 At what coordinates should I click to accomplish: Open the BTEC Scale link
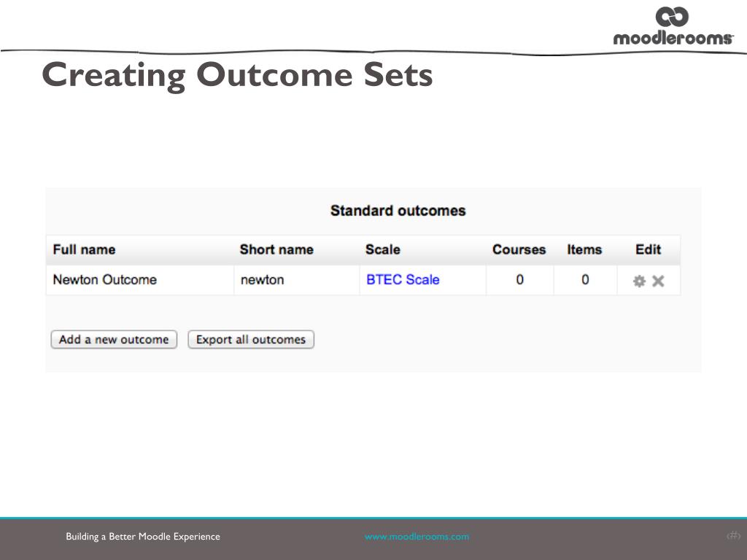point(403,279)
